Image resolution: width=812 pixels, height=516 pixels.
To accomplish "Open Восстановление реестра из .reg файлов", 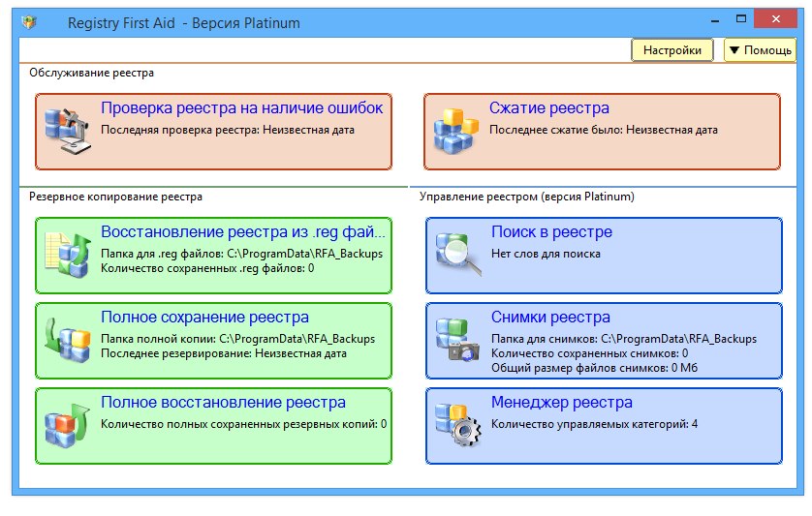I will coord(213,256).
